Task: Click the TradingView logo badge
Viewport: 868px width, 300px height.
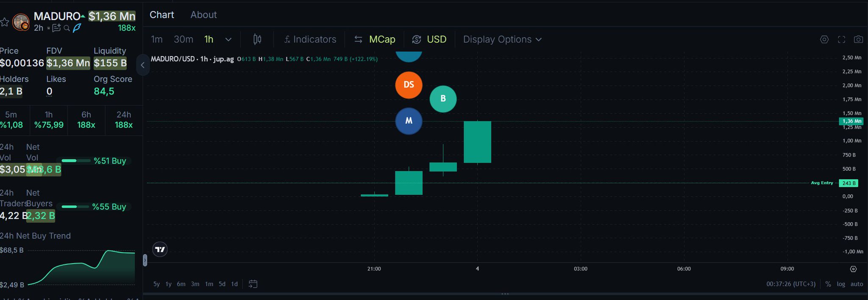Action: [160, 250]
